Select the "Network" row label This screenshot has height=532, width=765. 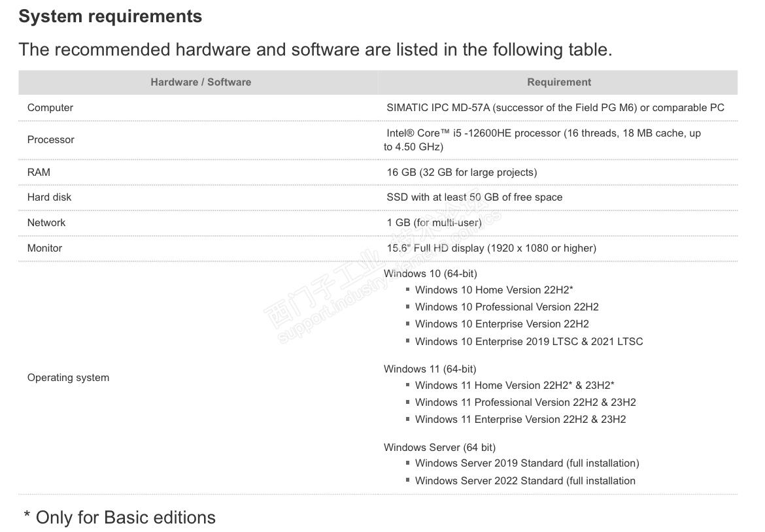(x=46, y=223)
